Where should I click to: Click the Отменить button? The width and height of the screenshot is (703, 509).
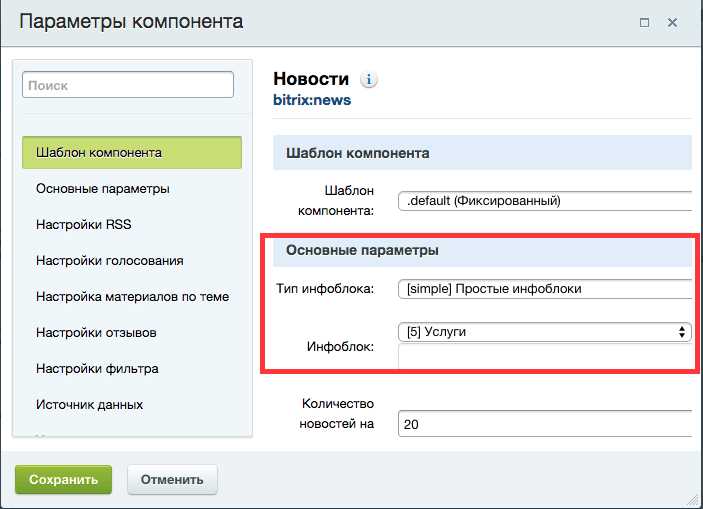pos(172,479)
